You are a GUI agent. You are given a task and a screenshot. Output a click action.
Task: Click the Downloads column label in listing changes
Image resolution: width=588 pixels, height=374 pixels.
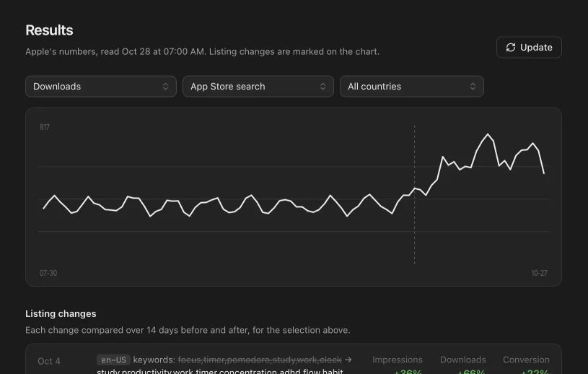coord(462,360)
